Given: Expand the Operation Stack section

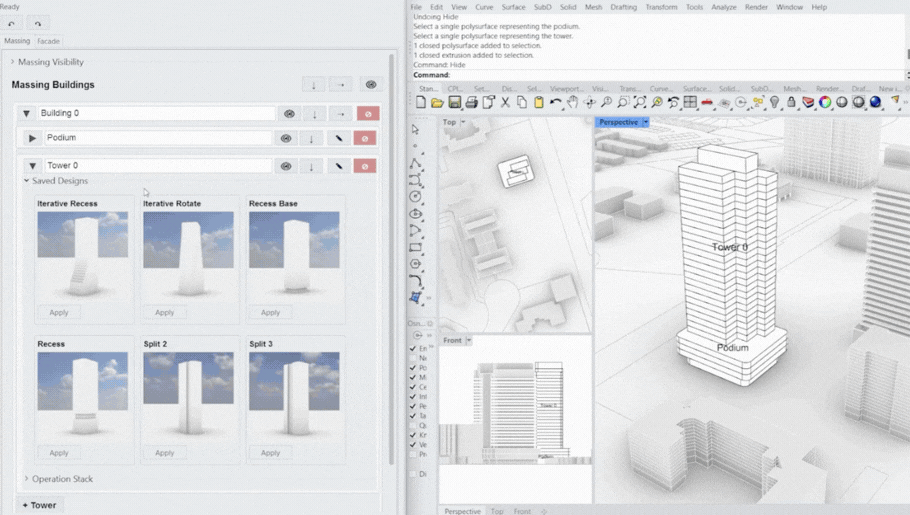Looking at the screenshot, I should (26, 478).
